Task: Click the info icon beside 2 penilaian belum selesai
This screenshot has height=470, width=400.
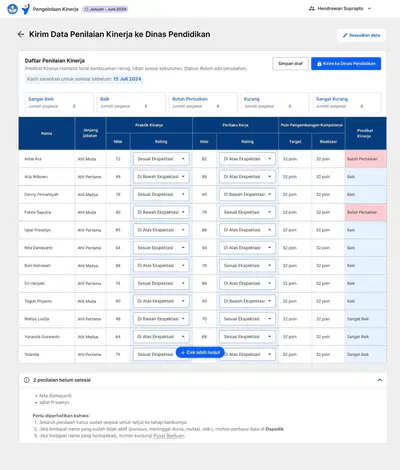Action: pos(27,380)
